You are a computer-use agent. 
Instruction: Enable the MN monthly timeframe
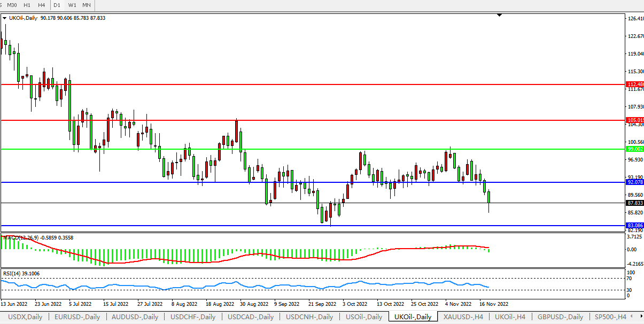[x=86, y=5]
